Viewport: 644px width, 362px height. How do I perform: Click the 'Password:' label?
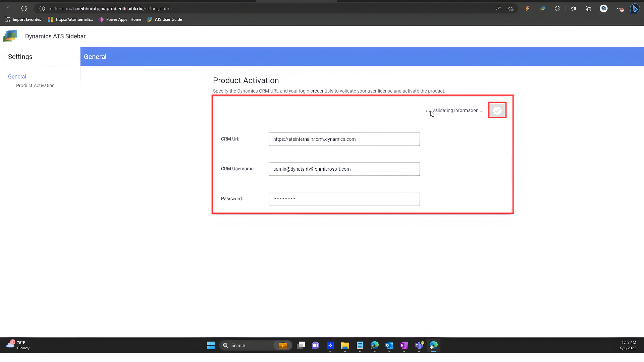232,198
